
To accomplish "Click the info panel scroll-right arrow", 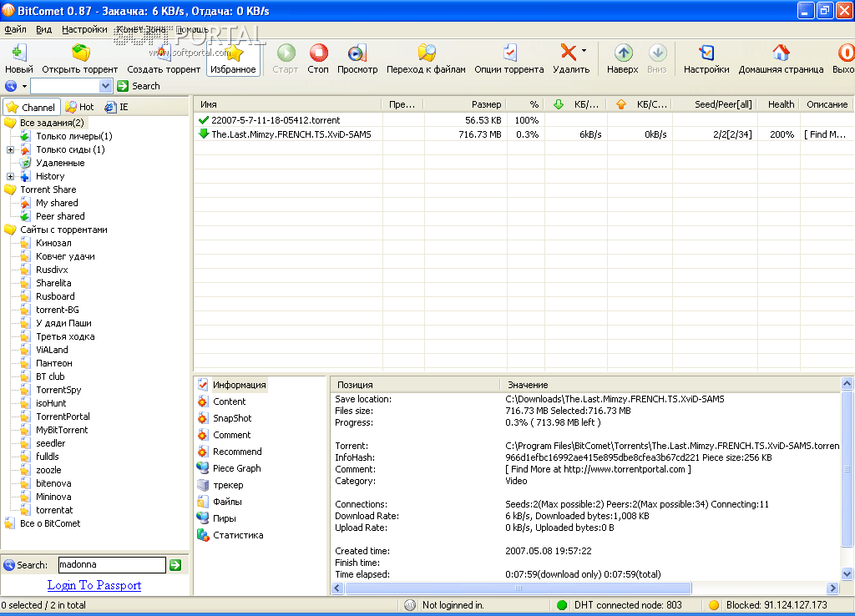I will [832, 588].
